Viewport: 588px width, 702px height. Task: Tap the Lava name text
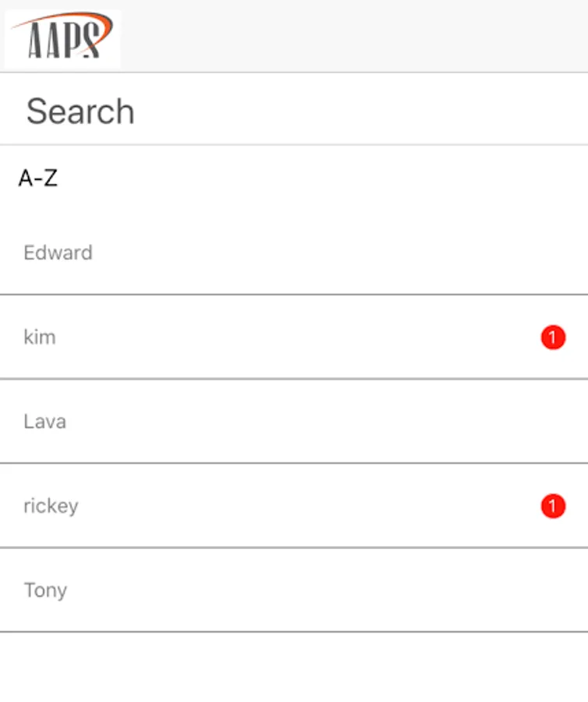click(44, 422)
